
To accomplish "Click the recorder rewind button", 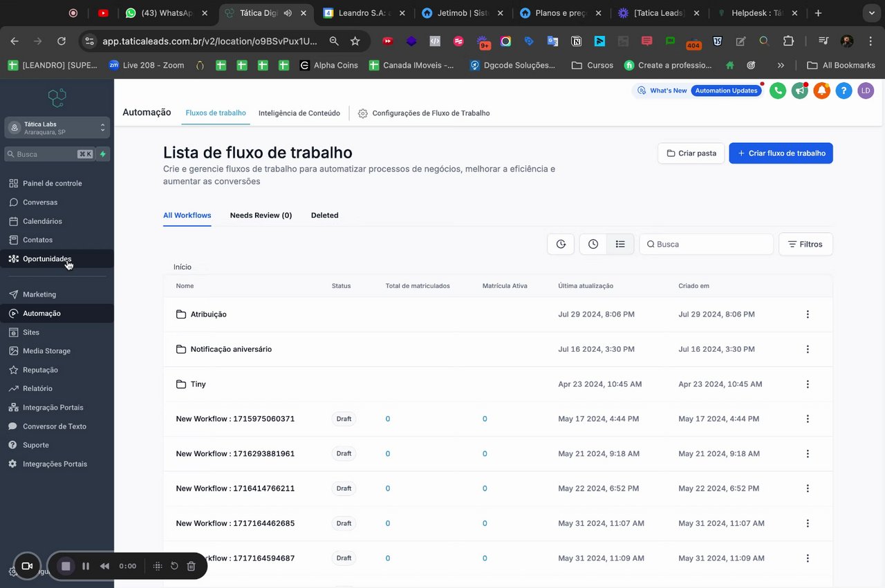I will pyautogui.click(x=105, y=566).
